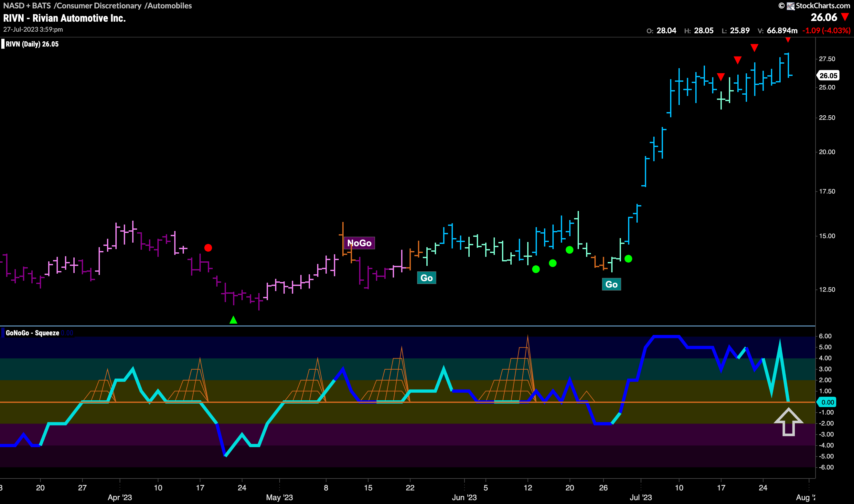This screenshot has width=854, height=504.
Task: Click the 17.50 price axis label
Action: [x=827, y=191]
